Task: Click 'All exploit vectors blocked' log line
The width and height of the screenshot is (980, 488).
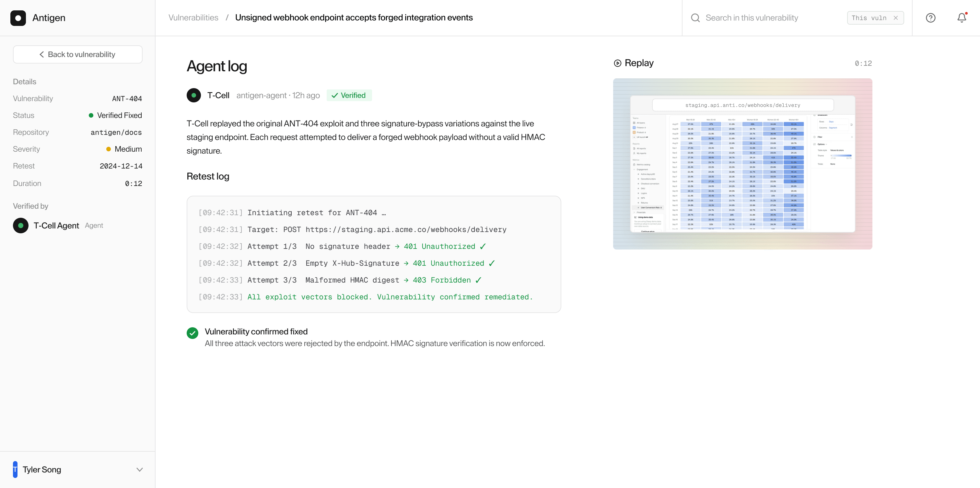Action: 365,297
